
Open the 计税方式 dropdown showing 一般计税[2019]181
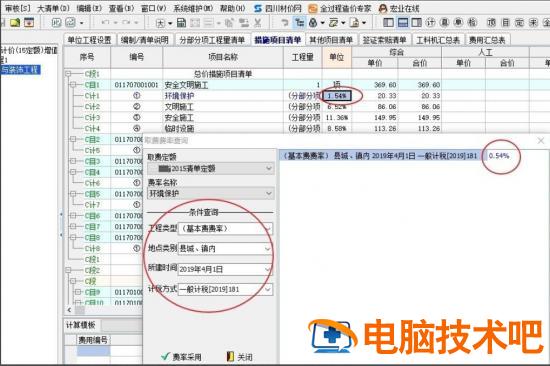coord(225,290)
